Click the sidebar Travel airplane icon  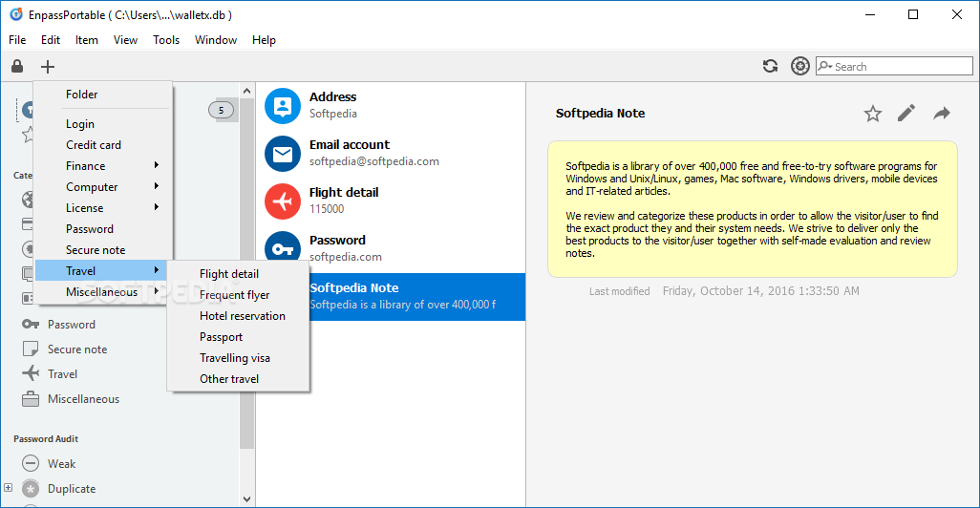pos(30,373)
